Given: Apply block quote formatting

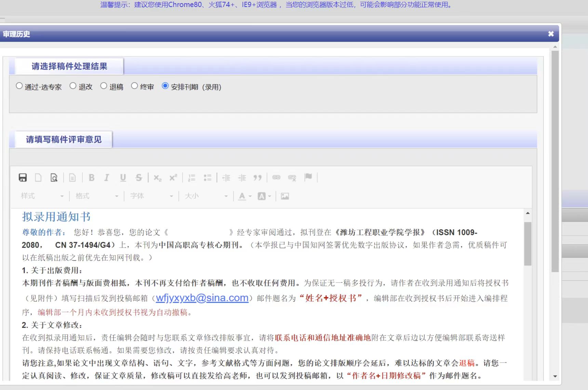Looking at the screenshot, I should tap(257, 178).
